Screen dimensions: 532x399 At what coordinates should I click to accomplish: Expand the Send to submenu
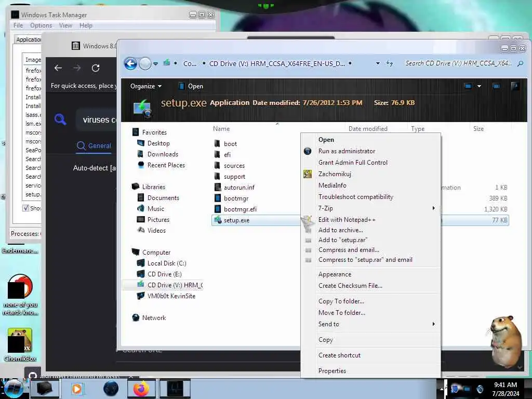370,324
